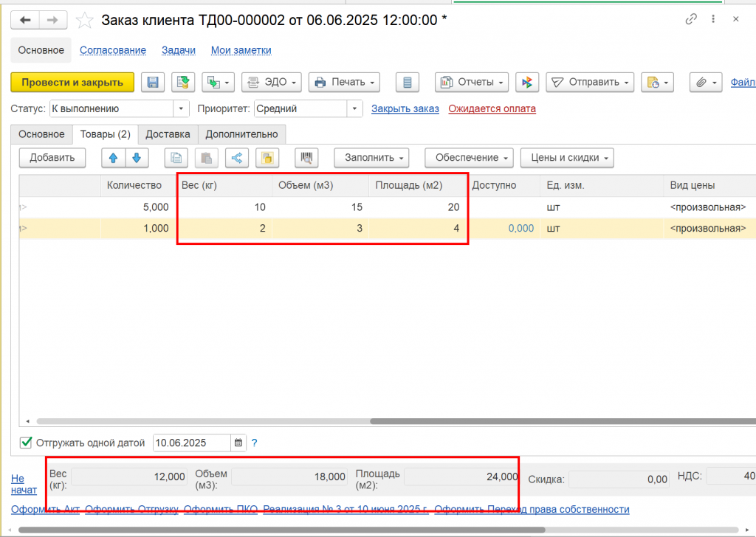Click the Оформить ПКО link
The height and width of the screenshot is (537, 756).
(221, 510)
